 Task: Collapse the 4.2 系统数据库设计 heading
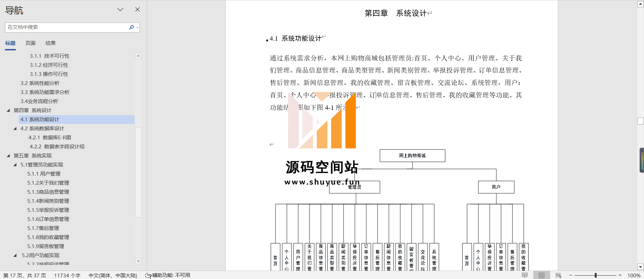pyautogui.click(x=15, y=128)
